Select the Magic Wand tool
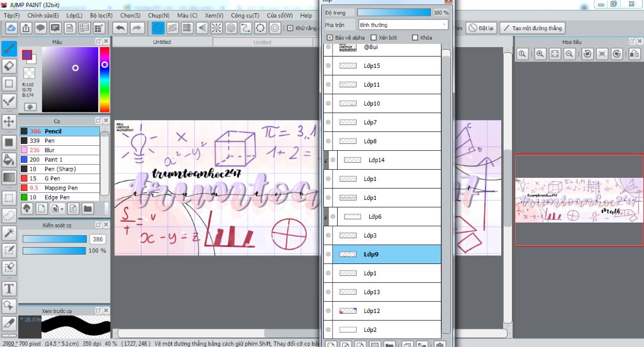 [9, 233]
